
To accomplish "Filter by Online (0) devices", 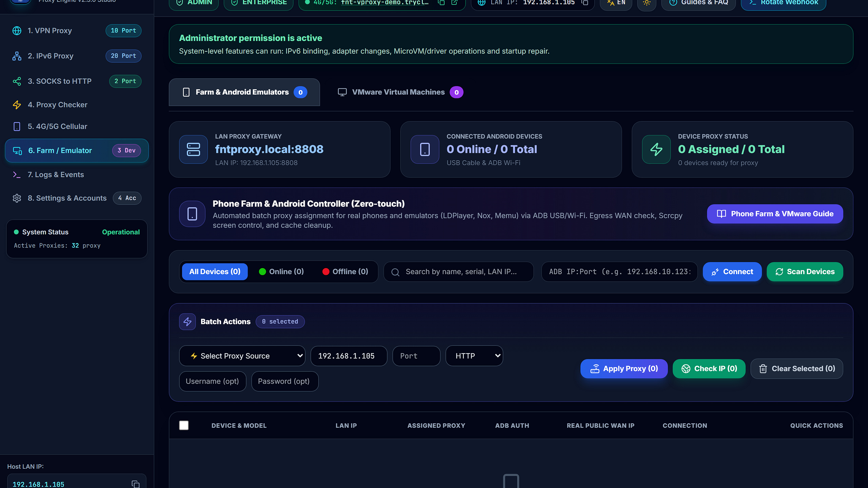I will tap(281, 271).
